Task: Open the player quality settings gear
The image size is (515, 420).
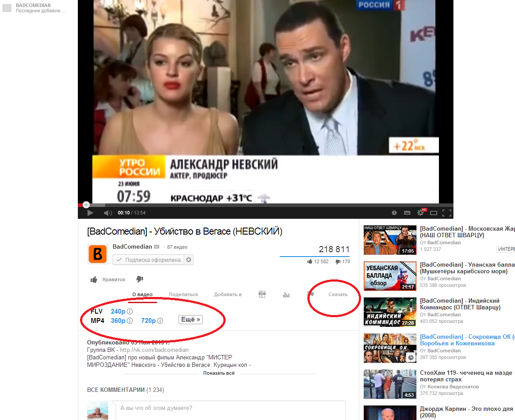Action: (420, 213)
